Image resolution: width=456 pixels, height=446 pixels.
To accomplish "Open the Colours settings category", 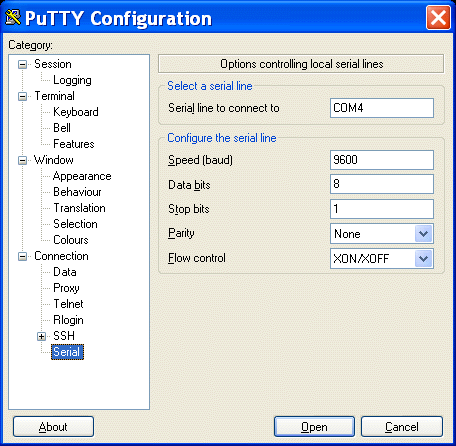I will point(71,240).
